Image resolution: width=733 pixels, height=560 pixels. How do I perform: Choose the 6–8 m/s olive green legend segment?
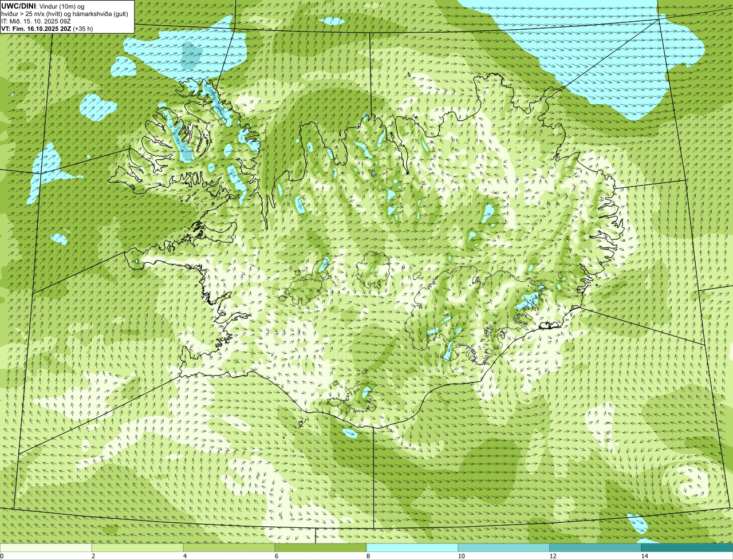coord(321,548)
